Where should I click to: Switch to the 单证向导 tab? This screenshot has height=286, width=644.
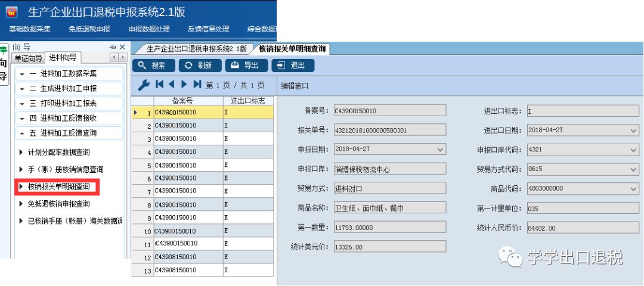pyautogui.click(x=29, y=58)
